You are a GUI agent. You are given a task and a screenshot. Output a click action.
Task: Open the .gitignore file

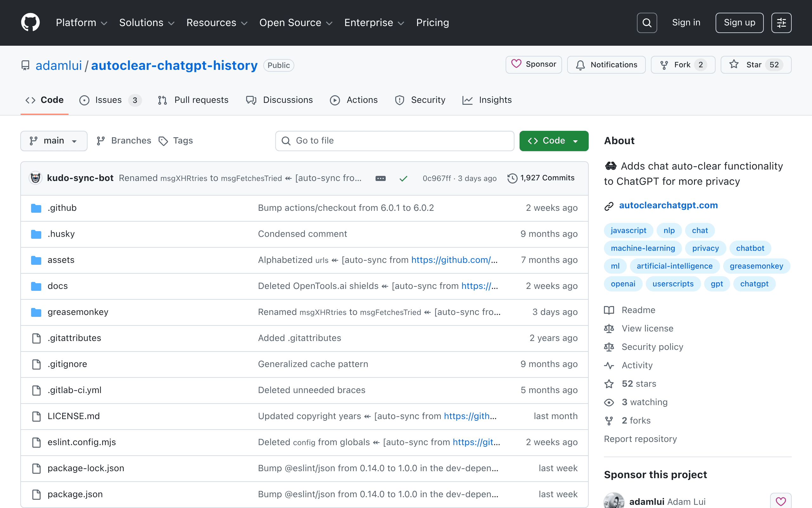pyautogui.click(x=67, y=364)
